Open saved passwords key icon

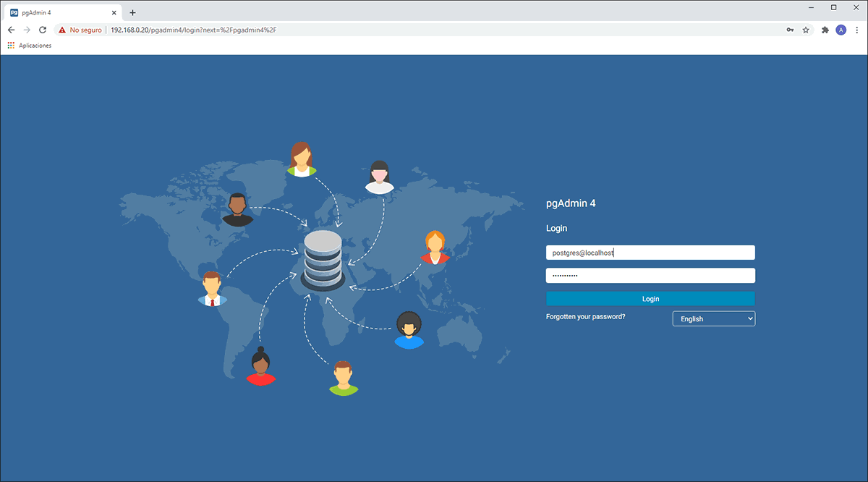790,30
